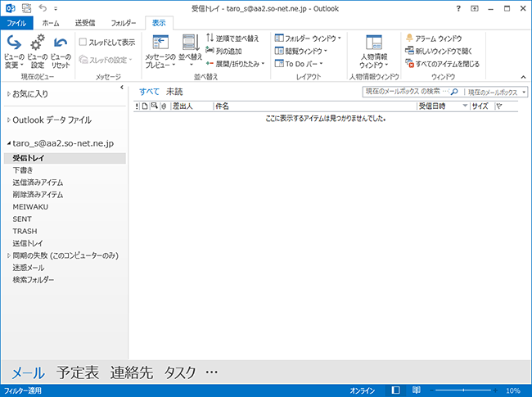Click the ビューの変更 (Change View) icon

(14, 44)
